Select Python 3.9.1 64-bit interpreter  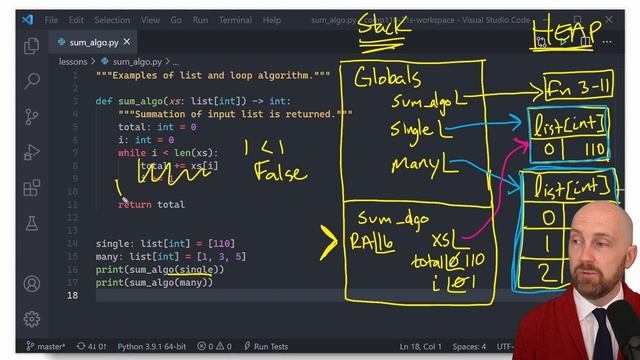151,347
